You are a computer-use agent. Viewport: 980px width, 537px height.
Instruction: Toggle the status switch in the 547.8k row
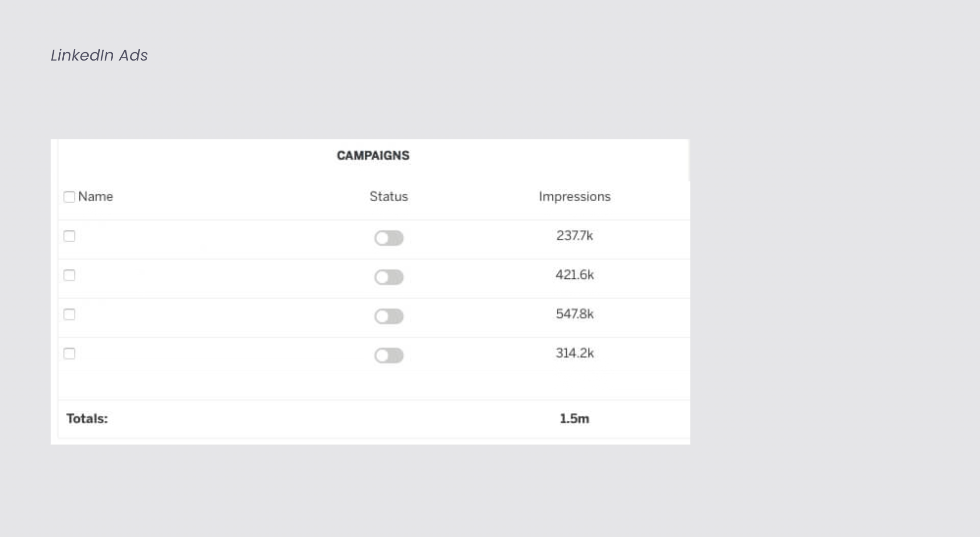point(389,317)
